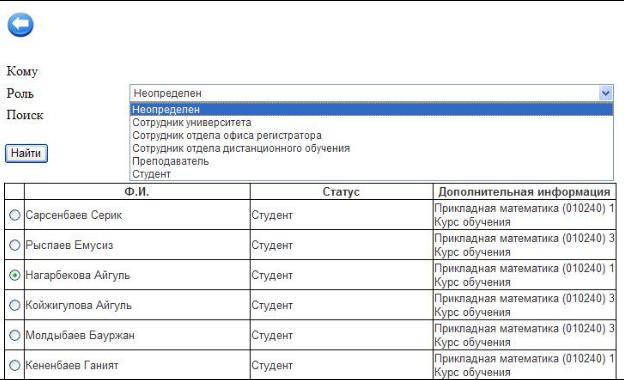This screenshot has height=380, width=624.
Task: Select radio button for Молдыбаев Бауржан
Action: [x=15, y=335]
